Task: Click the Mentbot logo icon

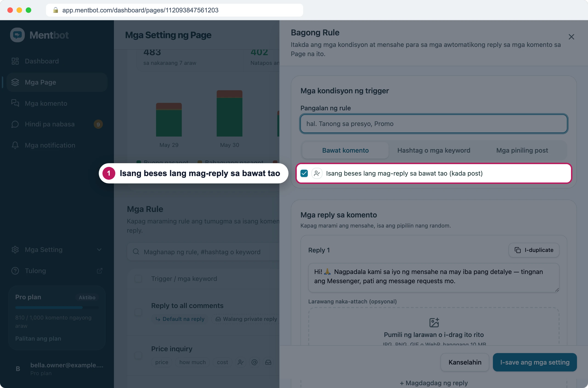Action: 17,35
